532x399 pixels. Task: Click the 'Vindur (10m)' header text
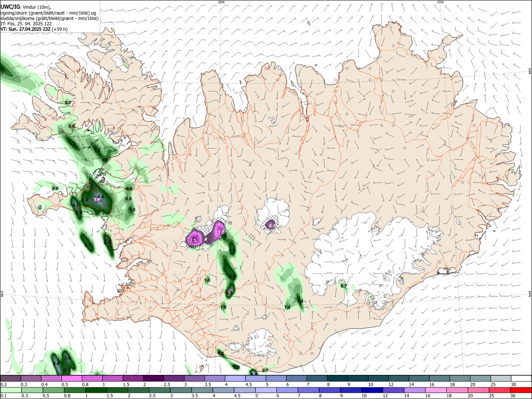pyautogui.click(x=36, y=7)
